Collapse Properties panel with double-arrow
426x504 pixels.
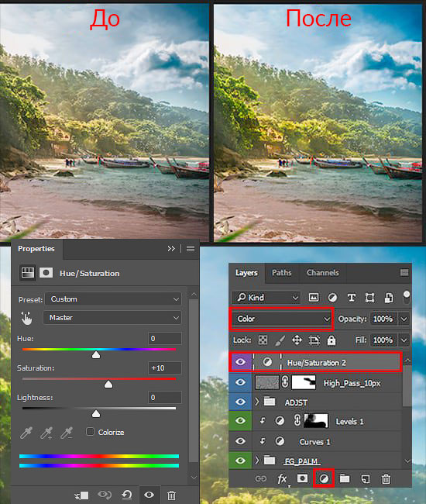(171, 248)
